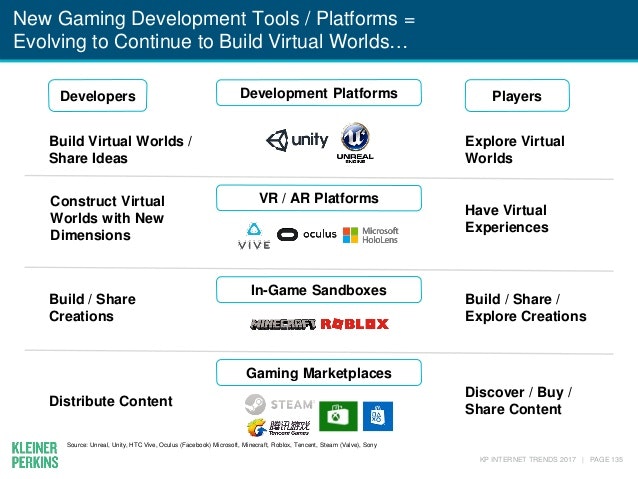Viewport: 638px width, 479px height.
Task: Click the Players header box
Action: point(517,96)
